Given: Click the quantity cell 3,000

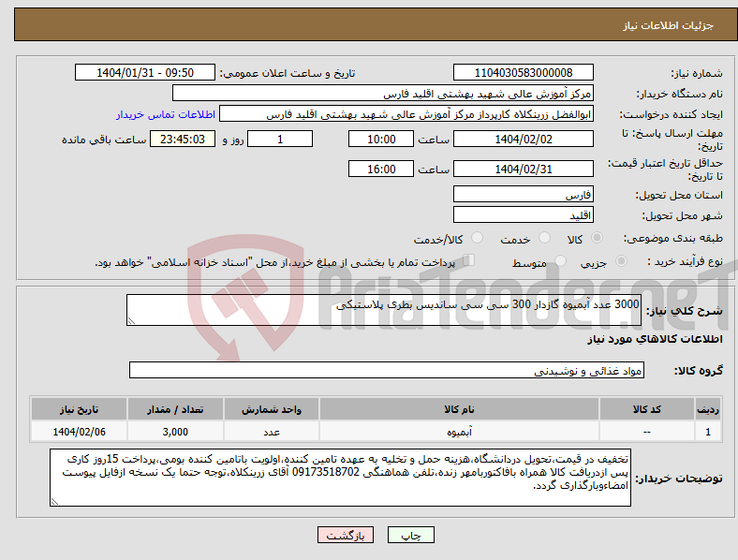Looking at the screenshot, I should [175, 432].
